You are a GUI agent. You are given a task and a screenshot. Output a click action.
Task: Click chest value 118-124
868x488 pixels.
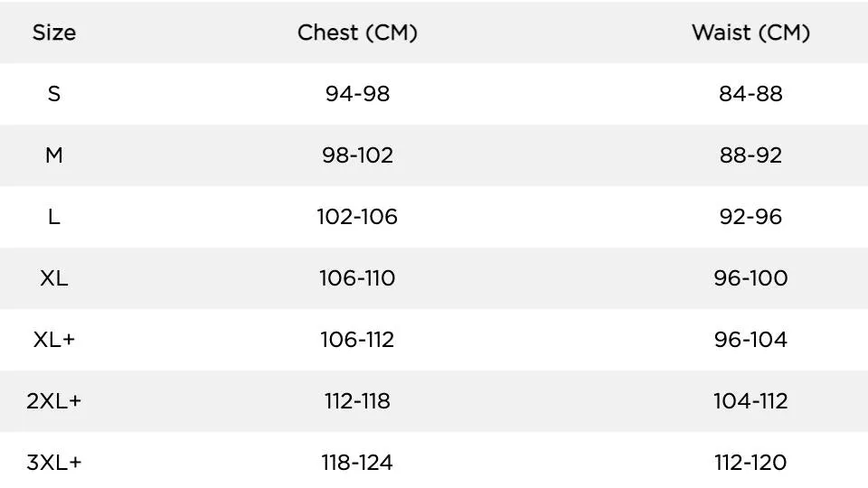(357, 463)
